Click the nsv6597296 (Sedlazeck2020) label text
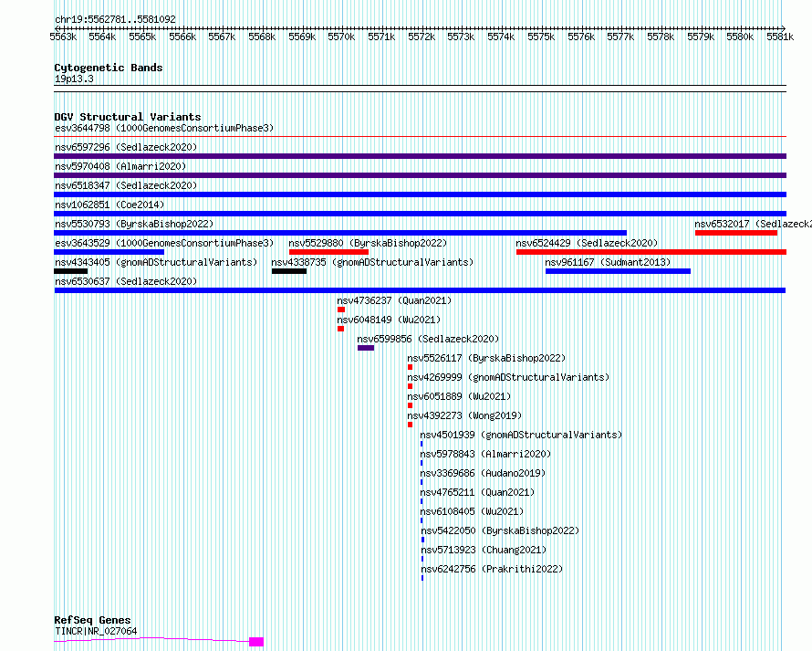The height and width of the screenshot is (651, 812). pyautogui.click(x=126, y=147)
